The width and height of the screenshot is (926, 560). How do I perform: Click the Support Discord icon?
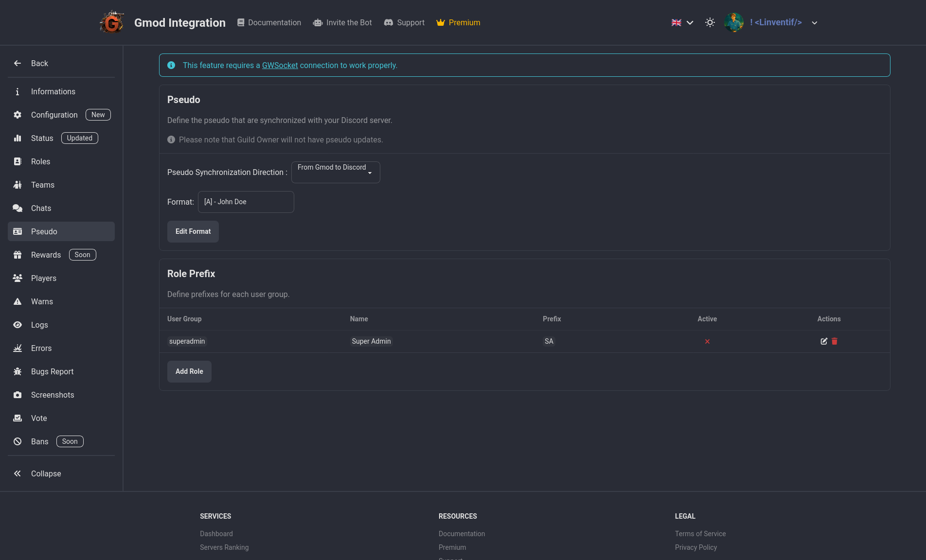pyautogui.click(x=388, y=22)
